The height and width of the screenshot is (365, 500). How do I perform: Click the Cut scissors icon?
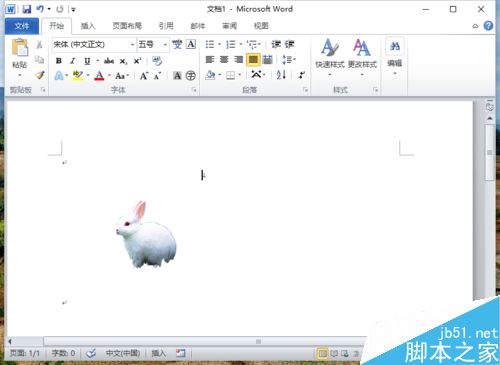(40, 44)
